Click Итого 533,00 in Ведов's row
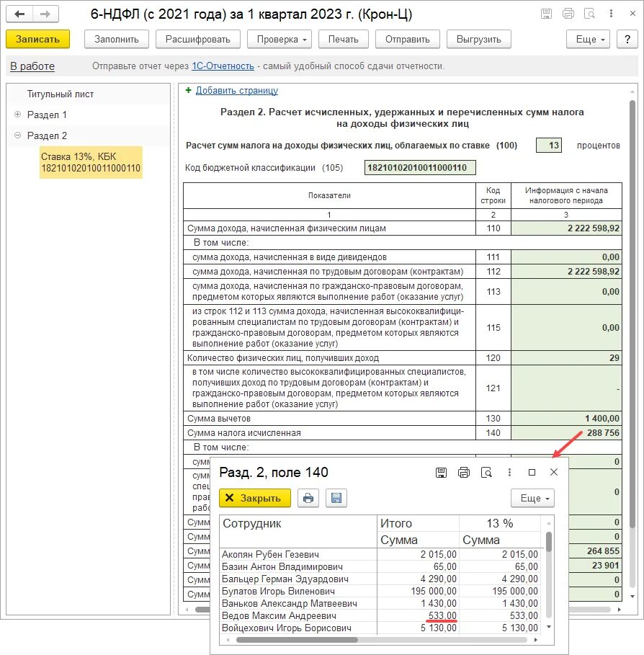This screenshot has height=655, width=644. click(x=418, y=616)
